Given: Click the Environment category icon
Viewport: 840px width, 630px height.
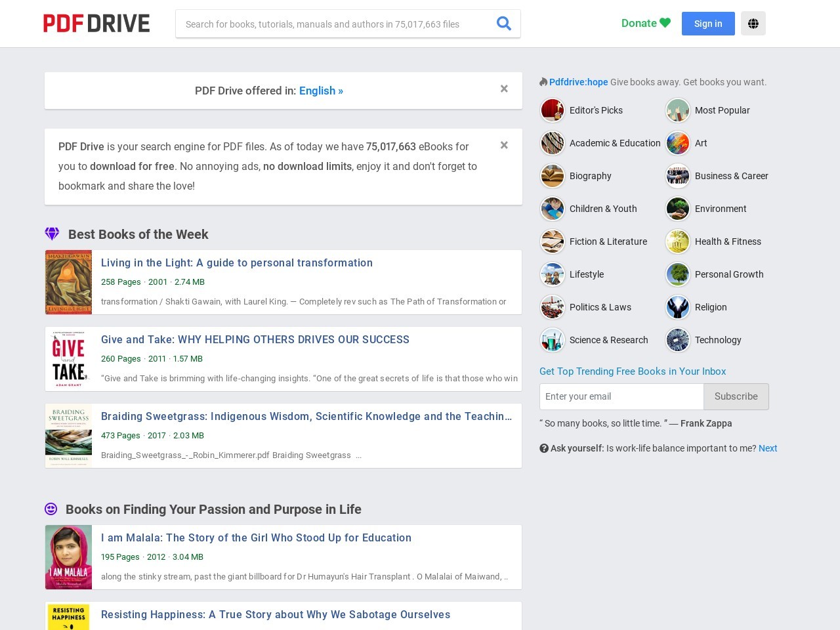Looking at the screenshot, I should (678, 209).
